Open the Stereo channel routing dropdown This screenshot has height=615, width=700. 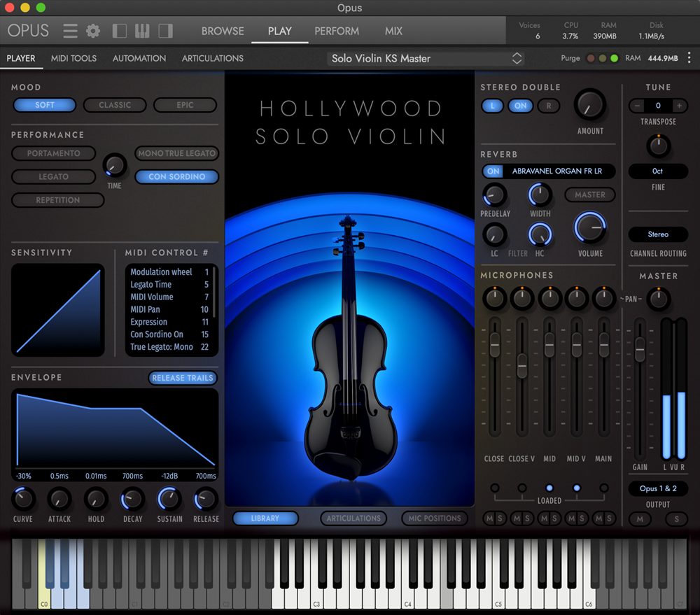(658, 235)
